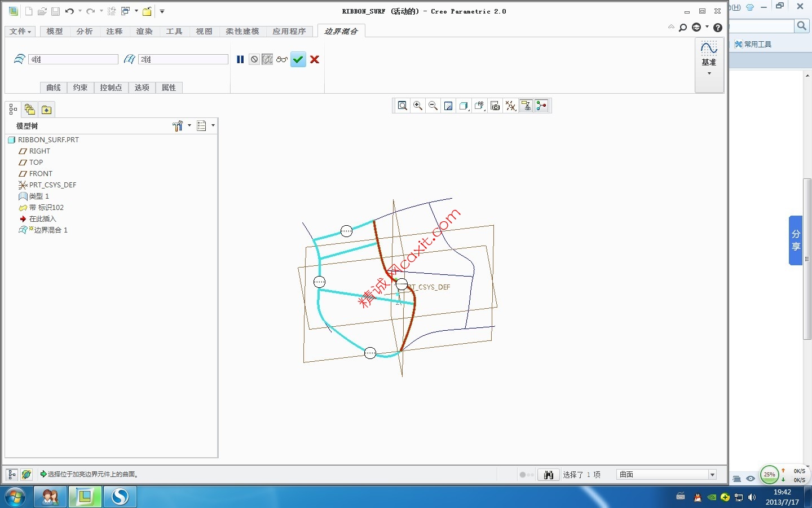Image resolution: width=812 pixels, height=508 pixels.
Task: Open the saved orientations icon
Action: tap(479, 106)
